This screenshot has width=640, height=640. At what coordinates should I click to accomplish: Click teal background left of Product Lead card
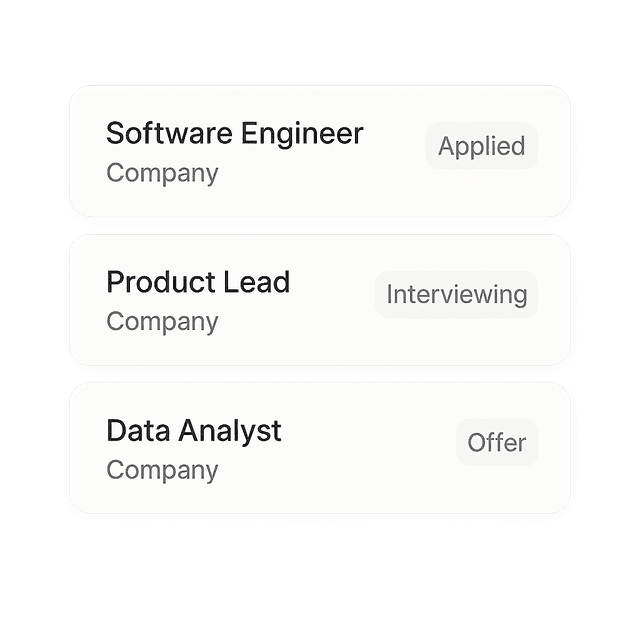[x=30, y=300]
